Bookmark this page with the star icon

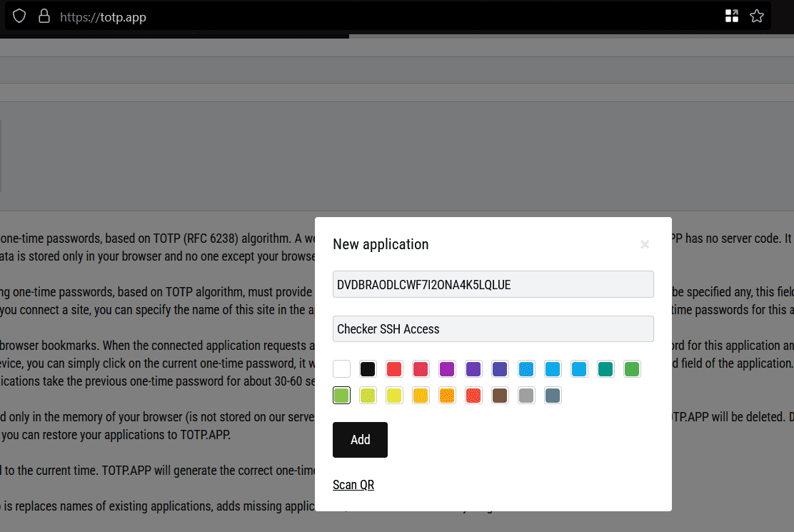757,16
